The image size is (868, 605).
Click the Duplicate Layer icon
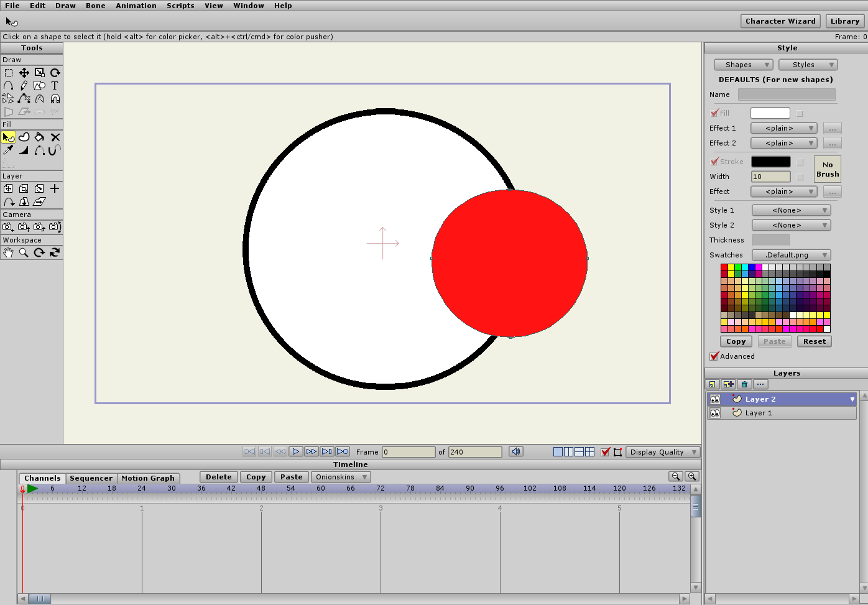[729, 384]
